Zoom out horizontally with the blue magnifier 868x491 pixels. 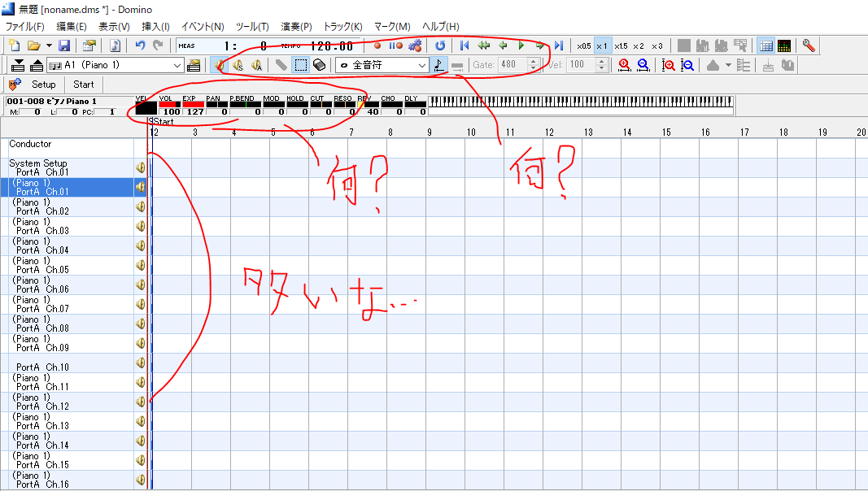tap(643, 65)
